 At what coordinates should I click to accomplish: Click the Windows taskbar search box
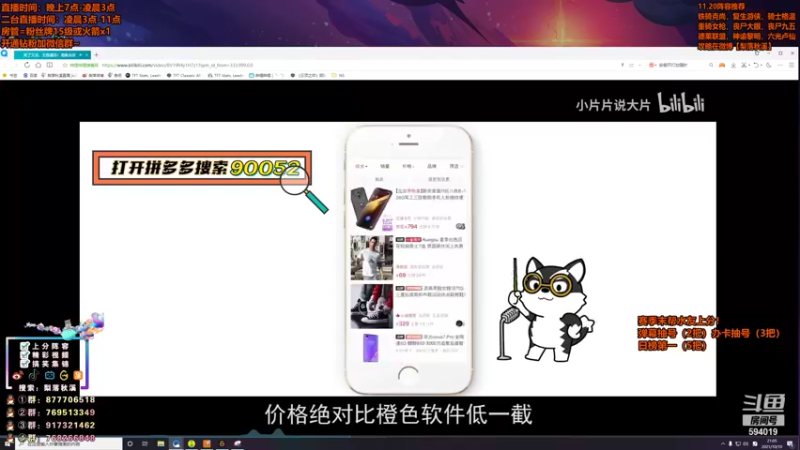69,444
